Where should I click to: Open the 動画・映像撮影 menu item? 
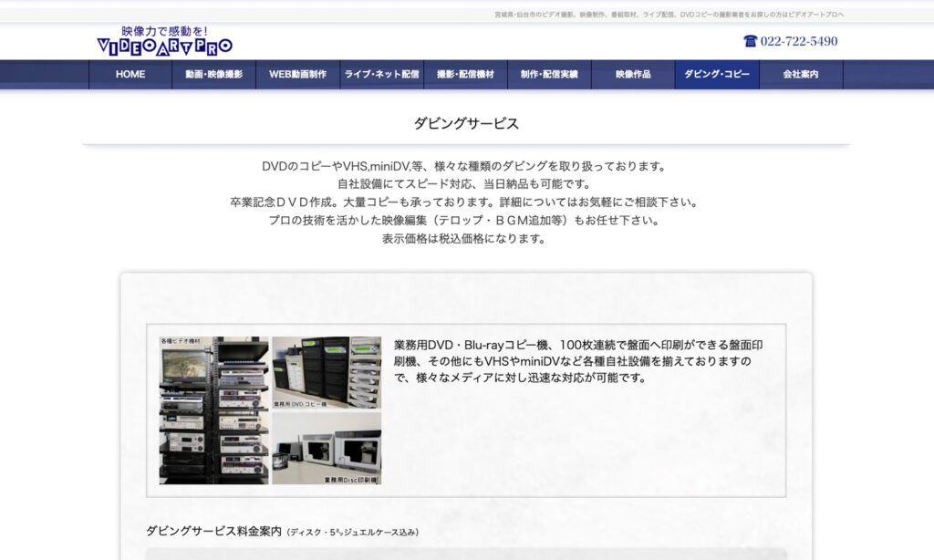(214, 75)
